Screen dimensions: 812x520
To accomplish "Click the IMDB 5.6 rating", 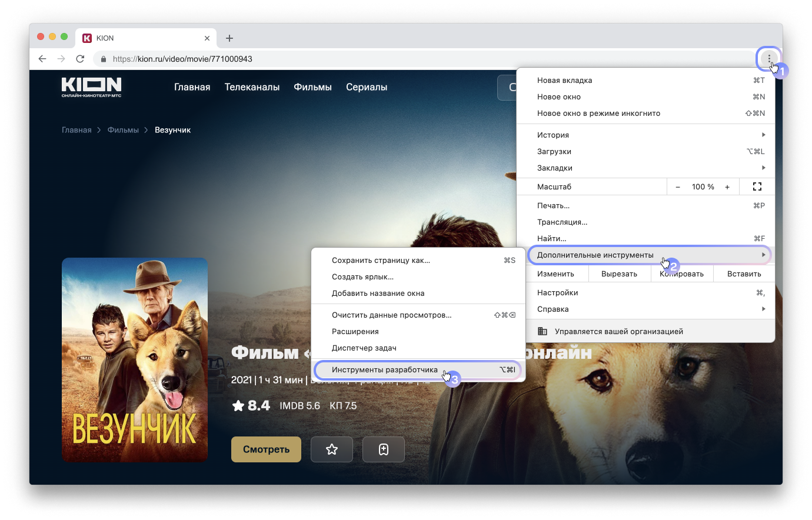I will [299, 406].
